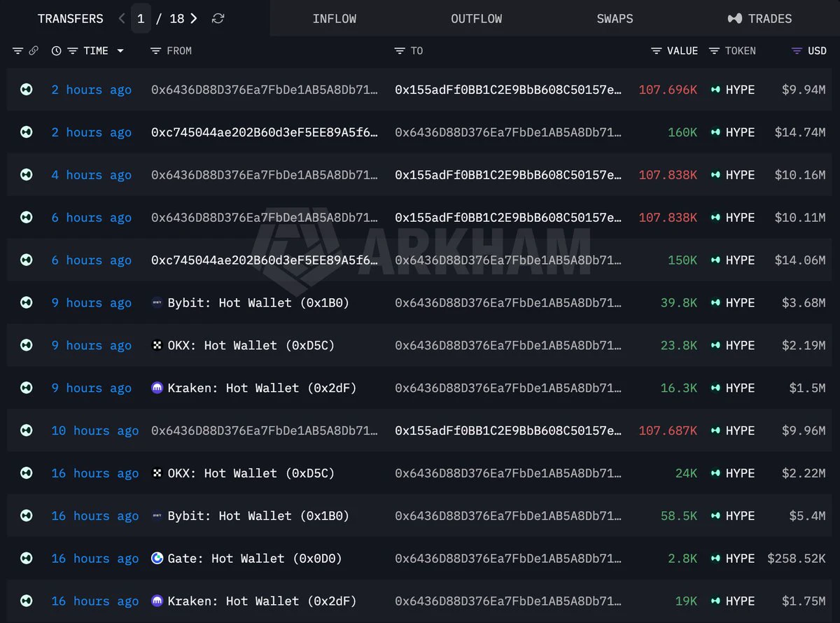Viewport: 840px width, 623px height.
Task: Click the total page count 18
Action: (x=177, y=19)
